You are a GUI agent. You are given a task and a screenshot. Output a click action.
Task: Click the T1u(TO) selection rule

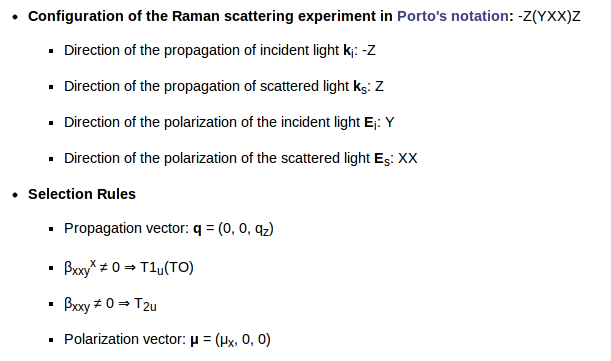129,268
